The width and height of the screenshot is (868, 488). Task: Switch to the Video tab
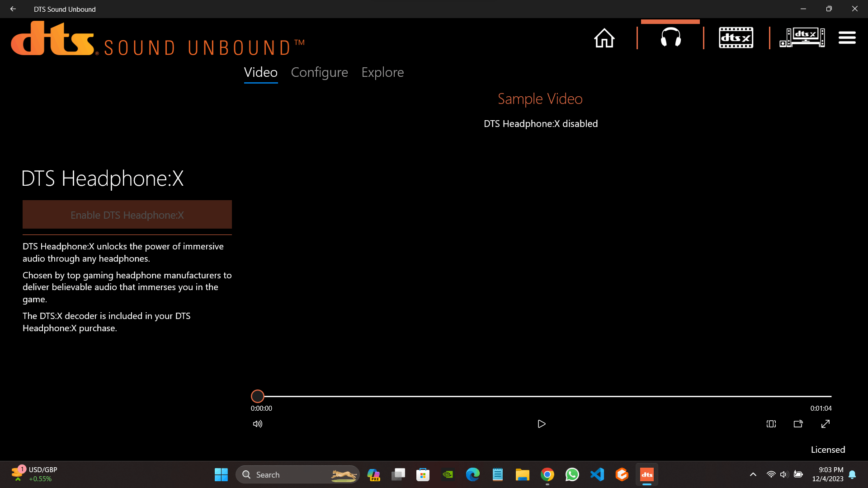(260, 72)
